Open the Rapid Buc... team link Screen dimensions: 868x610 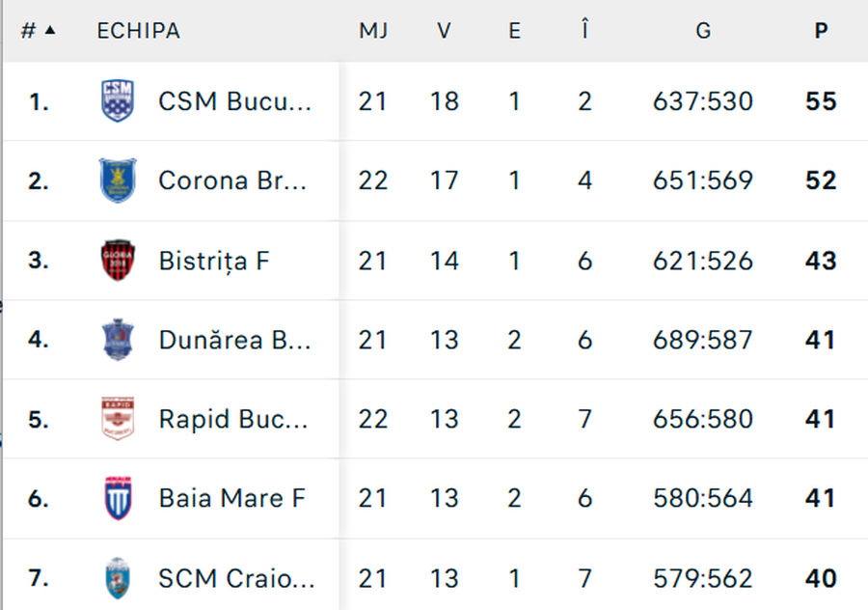233,419
